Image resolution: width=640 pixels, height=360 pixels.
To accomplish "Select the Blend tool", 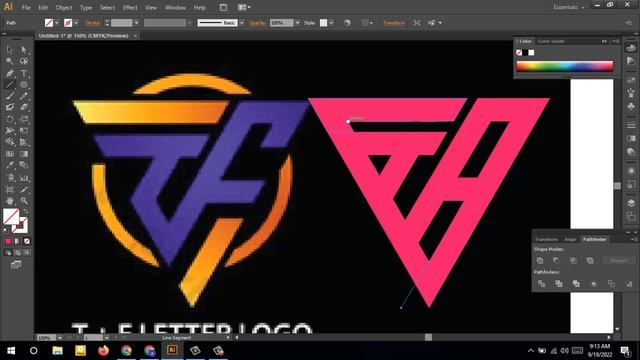I will pos(24,166).
